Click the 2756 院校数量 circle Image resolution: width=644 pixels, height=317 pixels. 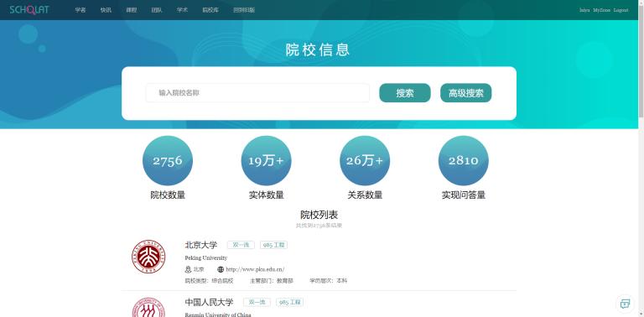[x=168, y=160]
